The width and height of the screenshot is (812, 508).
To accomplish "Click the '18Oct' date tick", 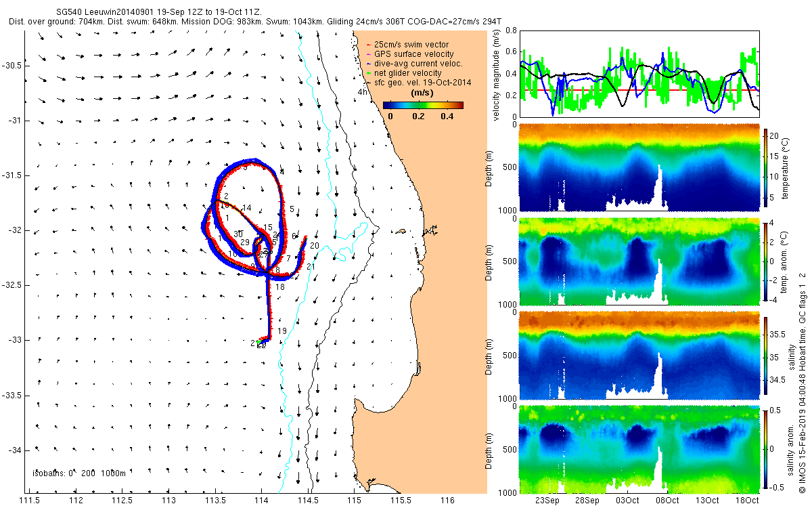I will click(x=747, y=500).
